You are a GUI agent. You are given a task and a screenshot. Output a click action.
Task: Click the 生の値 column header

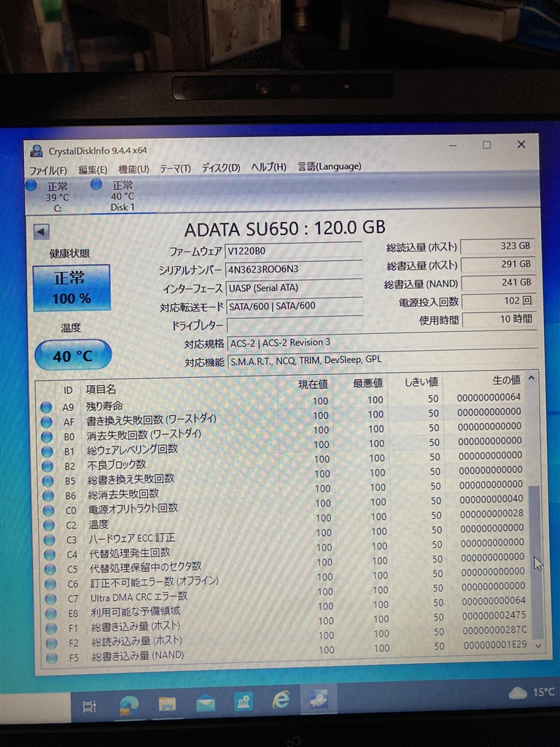(x=506, y=380)
